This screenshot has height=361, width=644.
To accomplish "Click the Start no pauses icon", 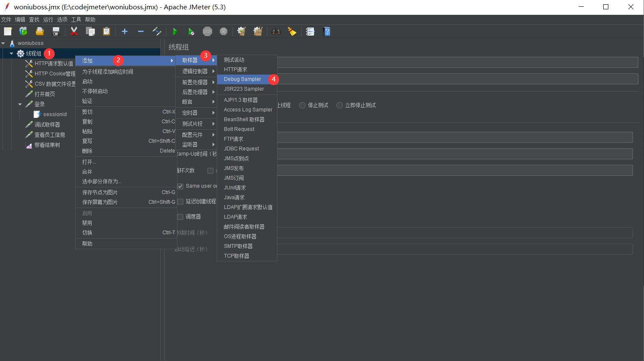I will tap(191, 31).
